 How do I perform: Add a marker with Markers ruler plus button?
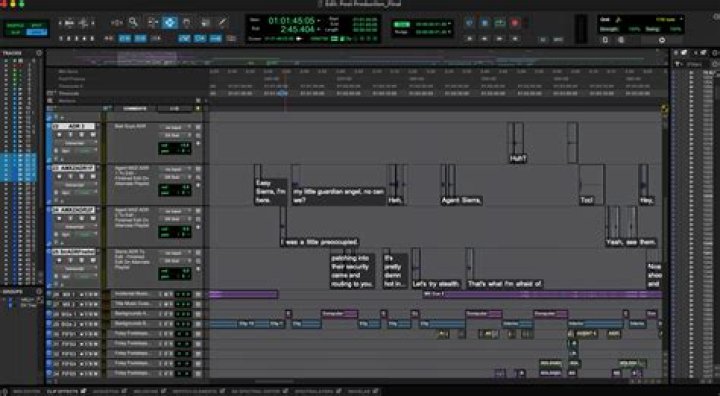pos(198,100)
